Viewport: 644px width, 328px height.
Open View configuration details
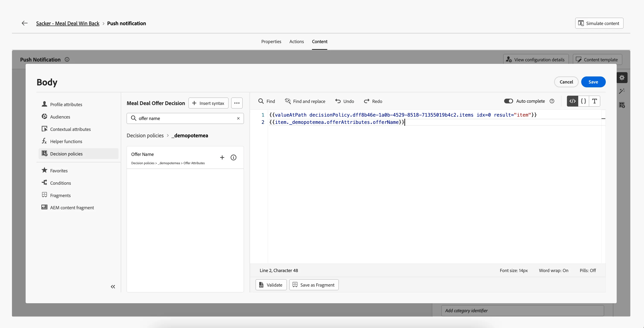point(536,60)
